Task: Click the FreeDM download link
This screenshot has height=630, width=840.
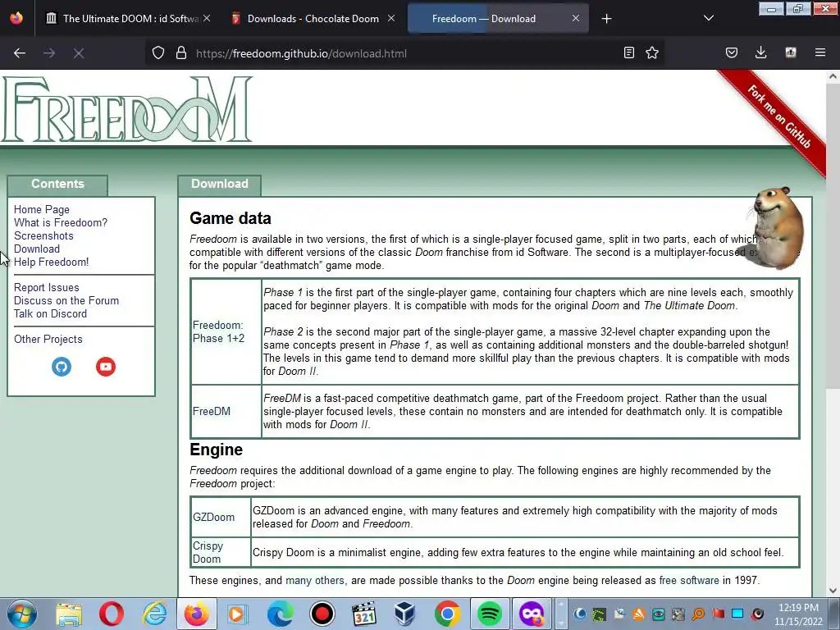Action: (x=212, y=412)
